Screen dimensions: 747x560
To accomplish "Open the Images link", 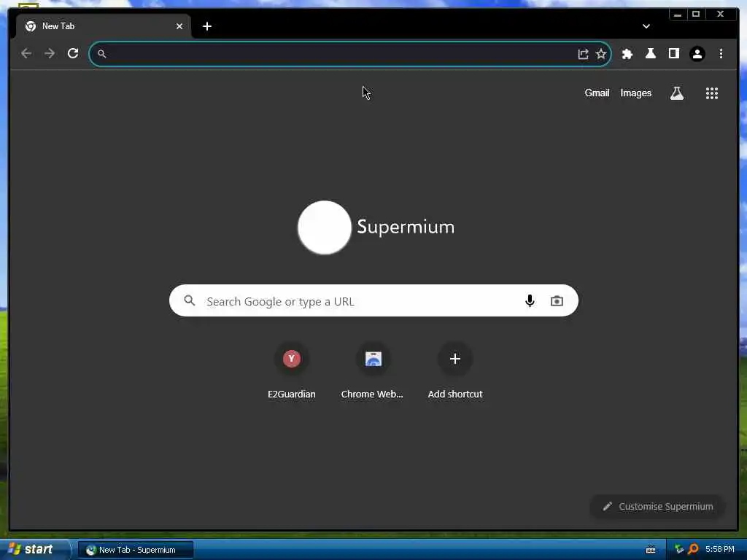I will tap(635, 93).
